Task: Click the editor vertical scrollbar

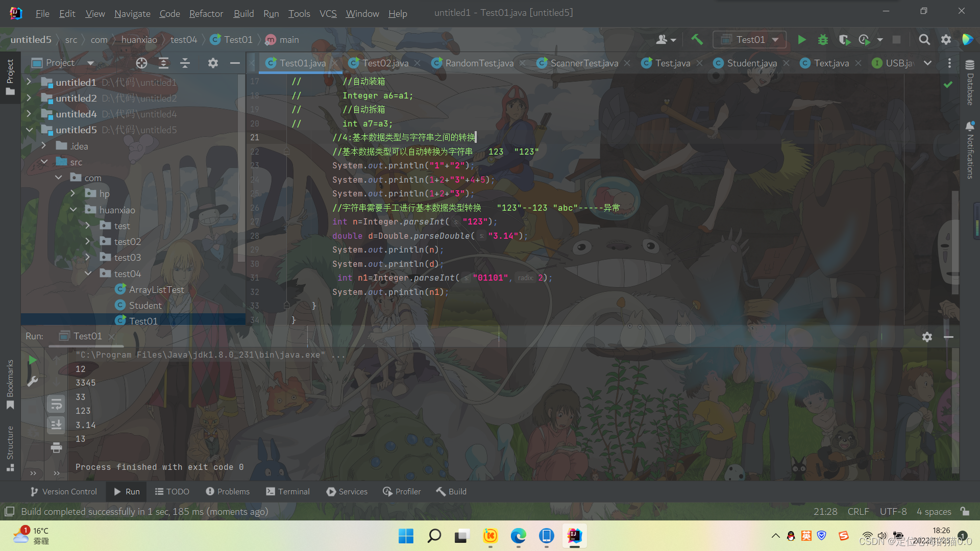Action: pos(954,242)
